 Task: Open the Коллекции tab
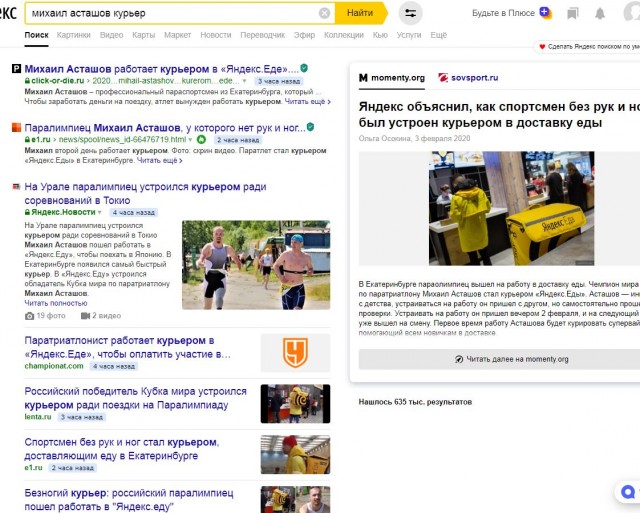[x=344, y=35]
